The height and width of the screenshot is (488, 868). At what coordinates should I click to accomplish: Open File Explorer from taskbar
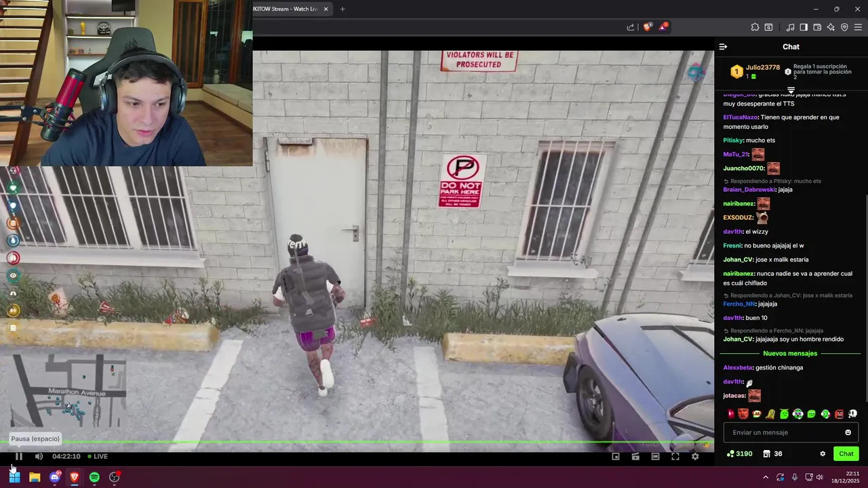point(35,477)
